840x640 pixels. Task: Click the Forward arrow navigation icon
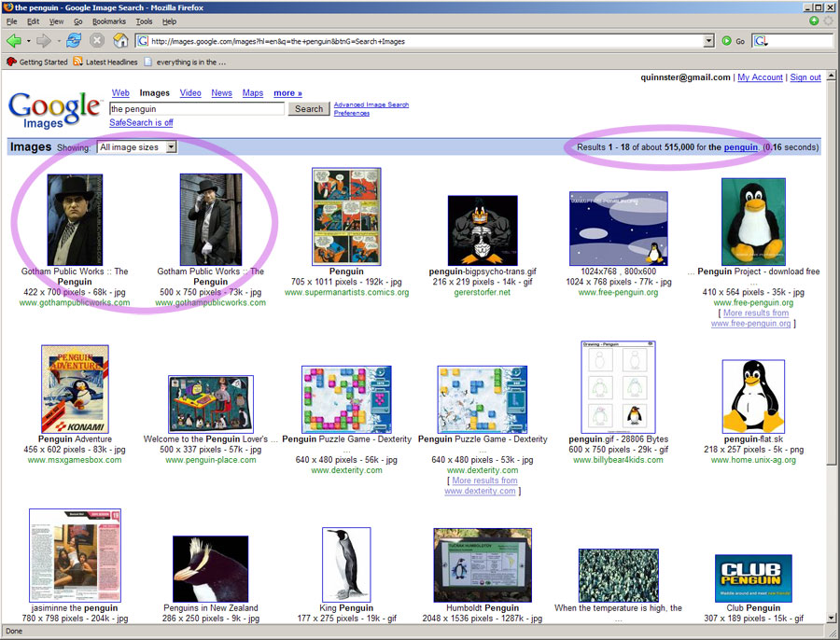pos(43,41)
